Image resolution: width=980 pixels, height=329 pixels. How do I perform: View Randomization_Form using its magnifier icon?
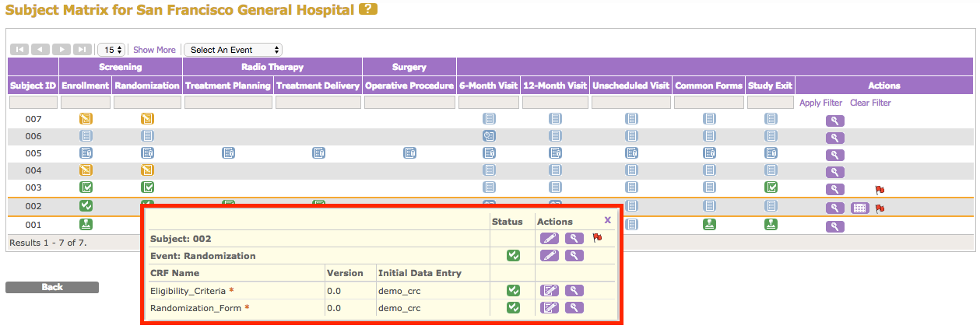click(574, 307)
